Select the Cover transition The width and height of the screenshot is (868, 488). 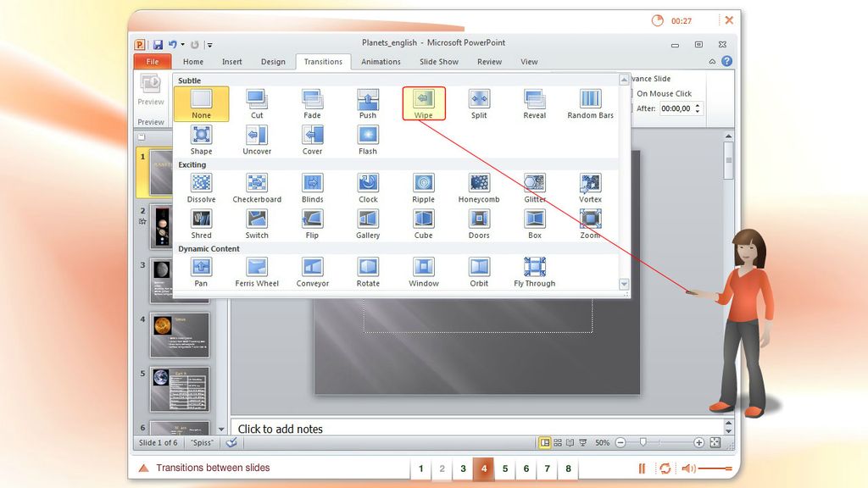(312, 140)
